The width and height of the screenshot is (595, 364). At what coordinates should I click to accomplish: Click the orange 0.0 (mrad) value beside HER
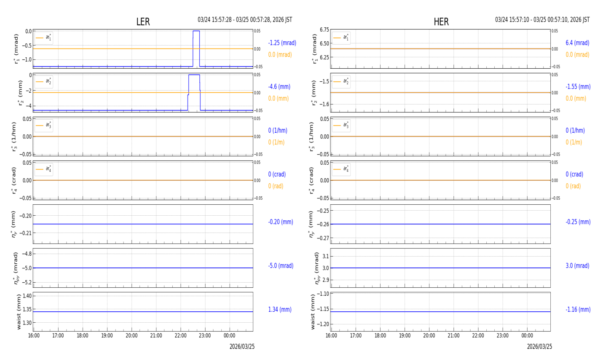[578, 55]
